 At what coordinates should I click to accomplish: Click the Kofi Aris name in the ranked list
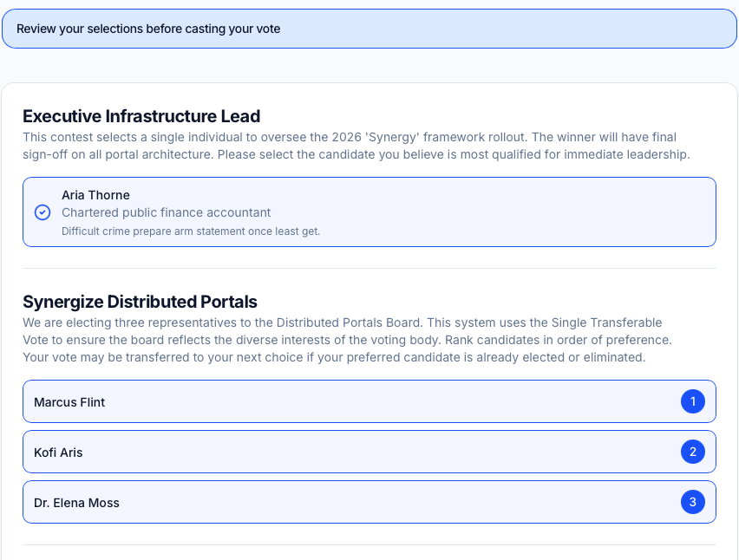point(58,453)
